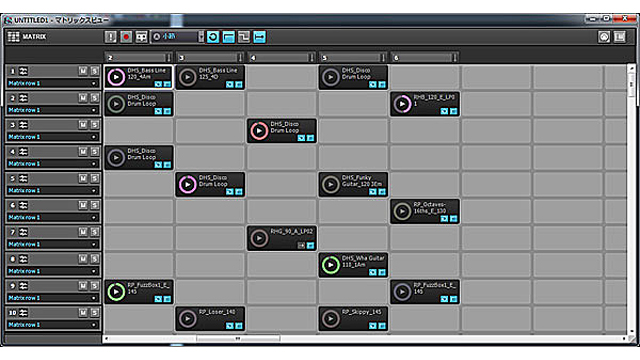Trigger column 3 header
640x360 pixels.
click(209, 58)
